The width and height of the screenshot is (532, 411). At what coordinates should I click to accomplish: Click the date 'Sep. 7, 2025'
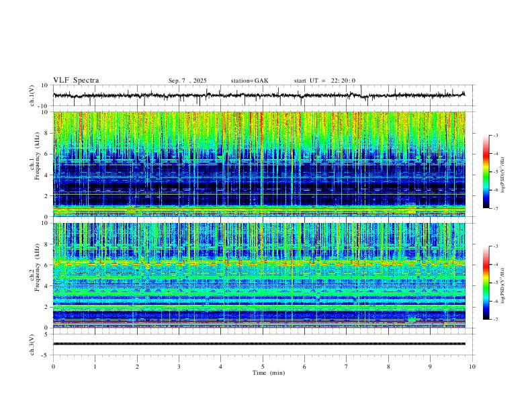(187, 81)
